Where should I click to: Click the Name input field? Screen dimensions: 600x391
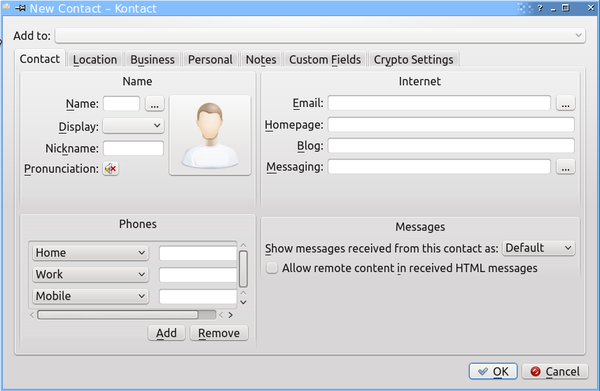[x=121, y=104]
